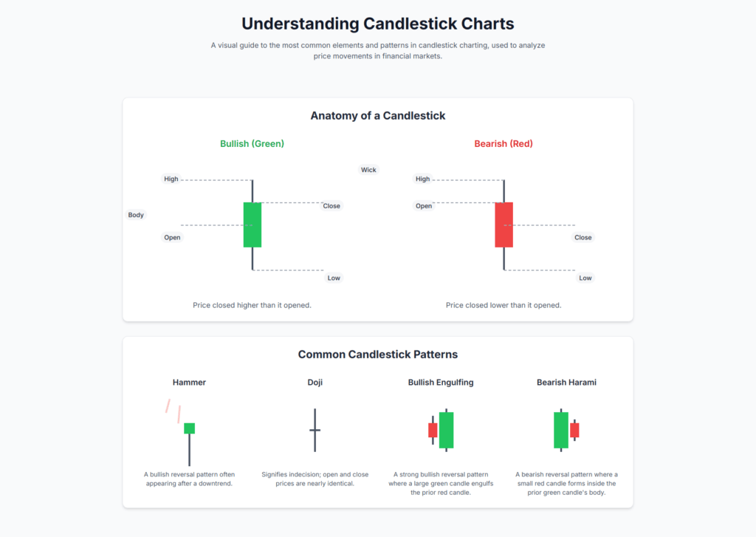Click the High label beside the bullish candle
Viewport: 756px width, 537px height.
click(x=171, y=179)
